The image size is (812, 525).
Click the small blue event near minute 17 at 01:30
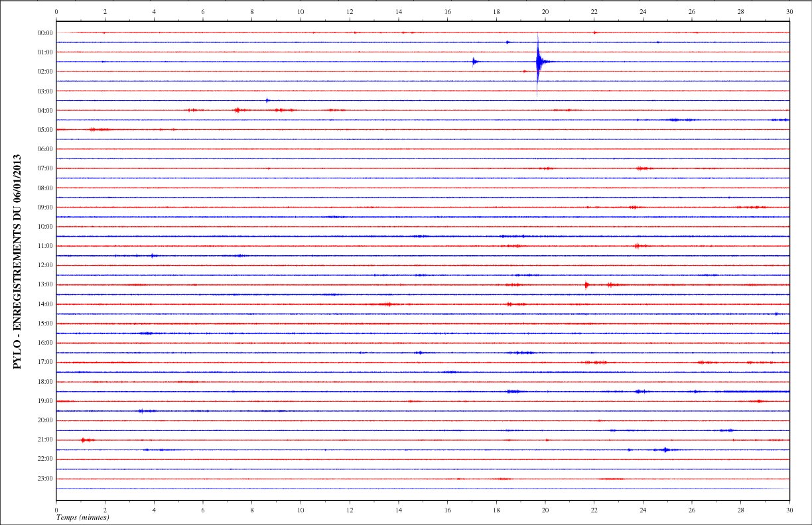coord(474,62)
